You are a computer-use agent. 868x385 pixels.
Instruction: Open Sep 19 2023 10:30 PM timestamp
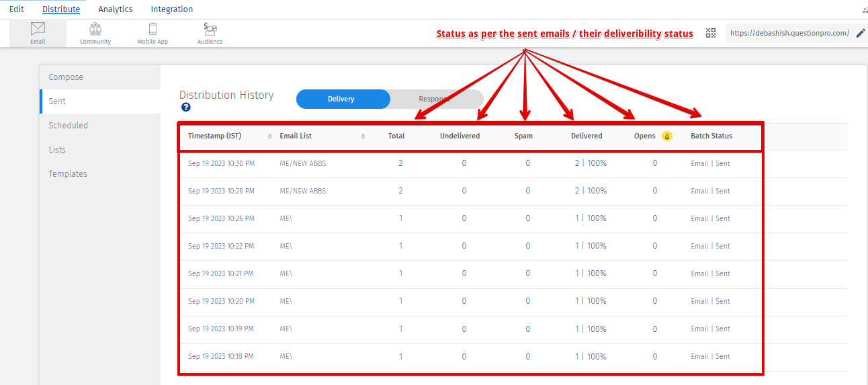pyautogui.click(x=221, y=163)
